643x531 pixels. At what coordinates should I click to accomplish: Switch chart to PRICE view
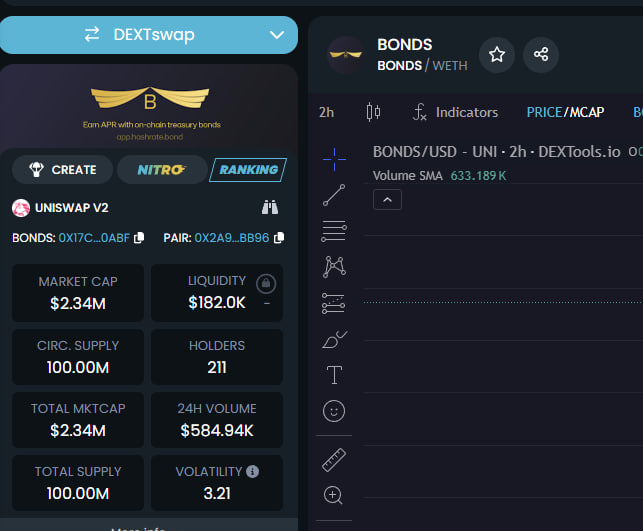(544, 112)
